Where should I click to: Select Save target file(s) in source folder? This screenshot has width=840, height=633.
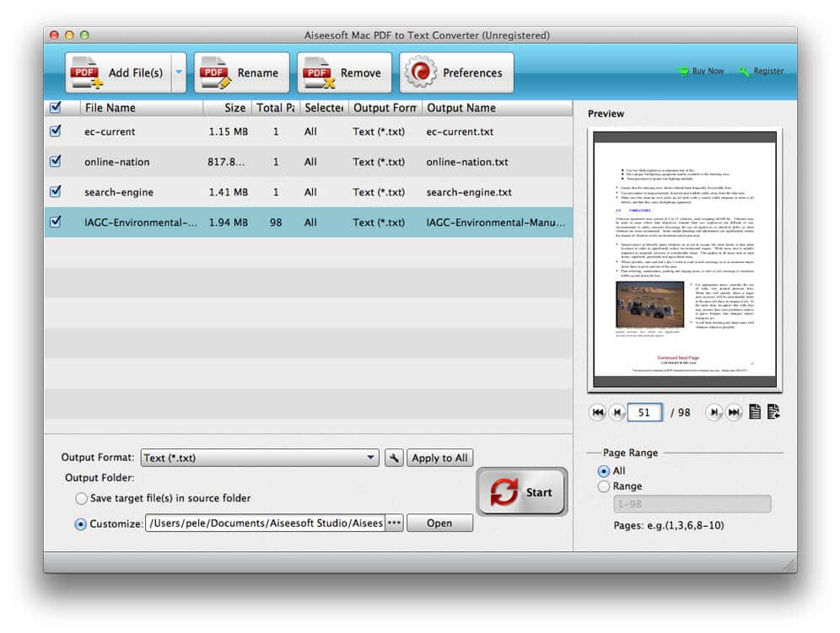point(81,499)
